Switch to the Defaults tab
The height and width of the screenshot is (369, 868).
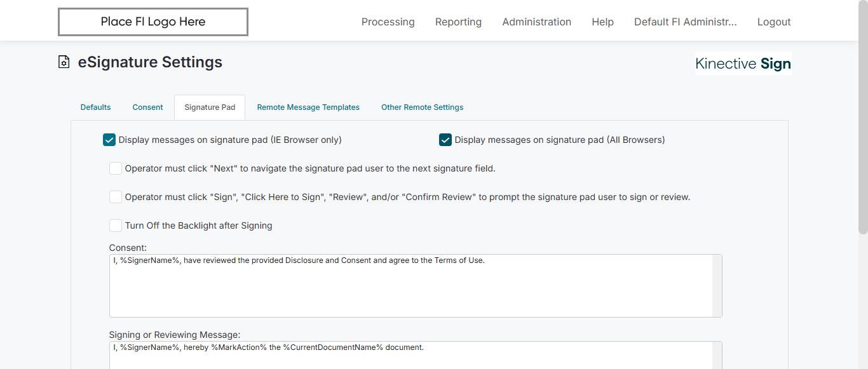96,107
